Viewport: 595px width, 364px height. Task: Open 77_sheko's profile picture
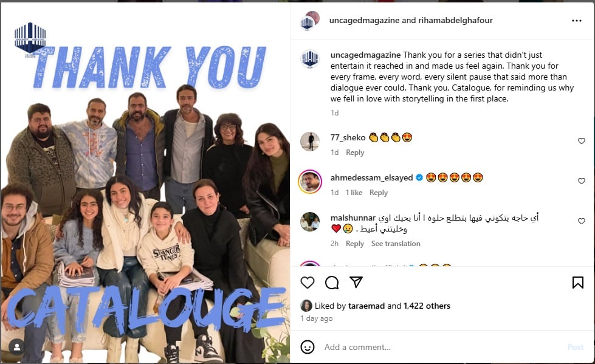310,142
